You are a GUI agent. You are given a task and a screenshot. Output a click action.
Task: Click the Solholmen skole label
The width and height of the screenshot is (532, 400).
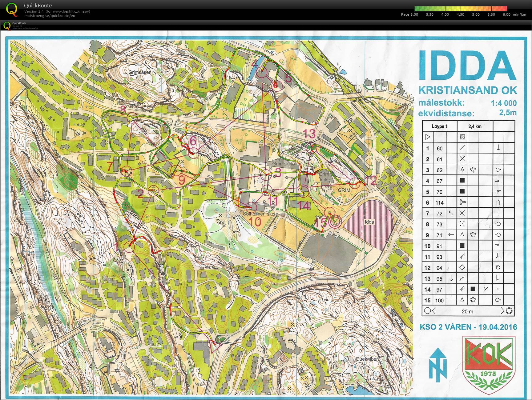[x=260, y=214]
